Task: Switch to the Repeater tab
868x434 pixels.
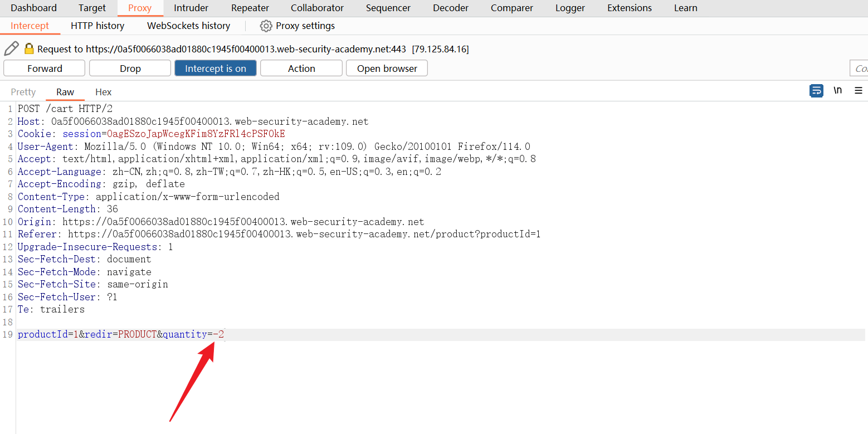Action: (x=250, y=8)
